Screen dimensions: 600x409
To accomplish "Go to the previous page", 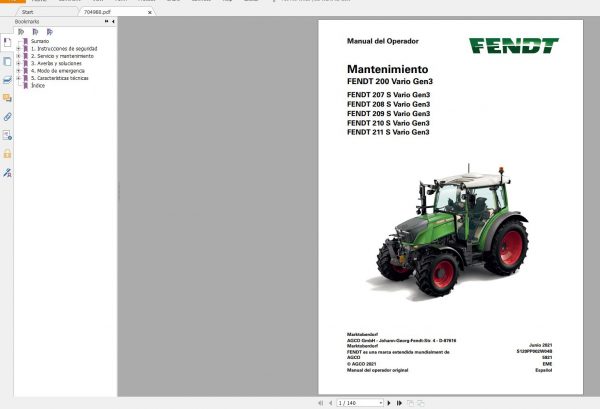I will pos(331,403).
